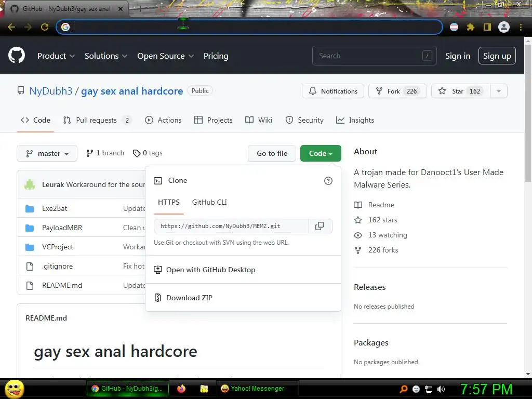Click the README.md file icon

tap(30, 286)
